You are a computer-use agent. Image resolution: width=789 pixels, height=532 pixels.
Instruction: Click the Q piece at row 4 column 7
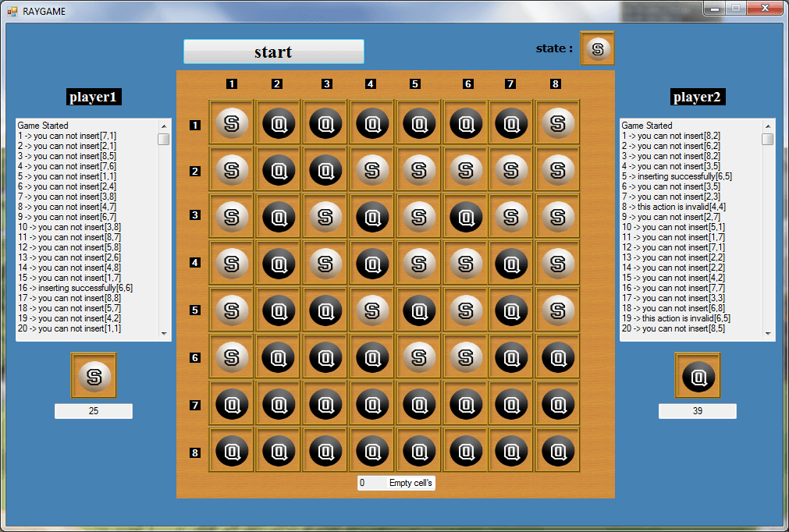click(511, 264)
